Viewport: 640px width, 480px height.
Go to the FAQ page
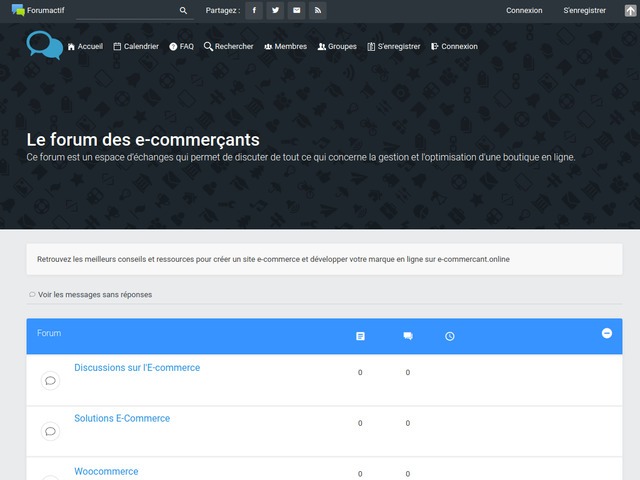(x=181, y=46)
